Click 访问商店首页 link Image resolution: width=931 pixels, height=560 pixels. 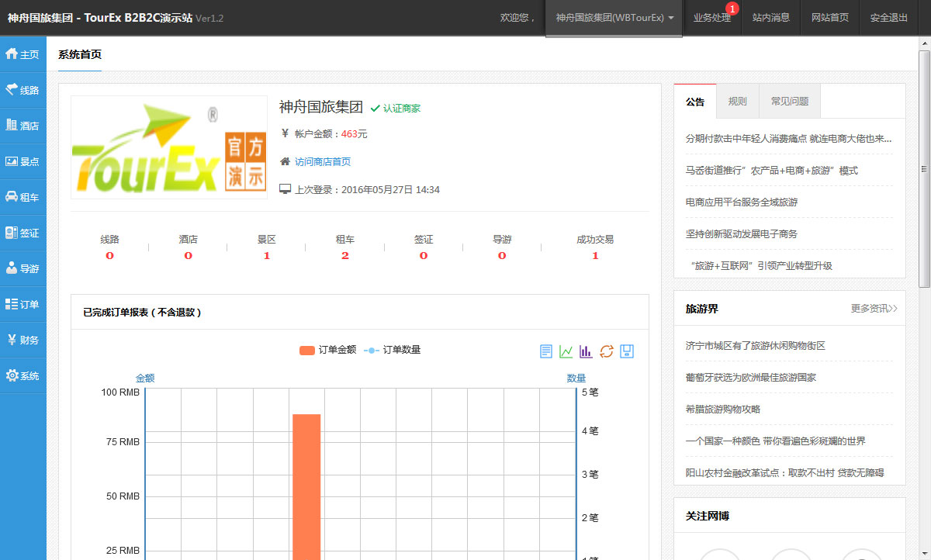click(x=323, y=161)
